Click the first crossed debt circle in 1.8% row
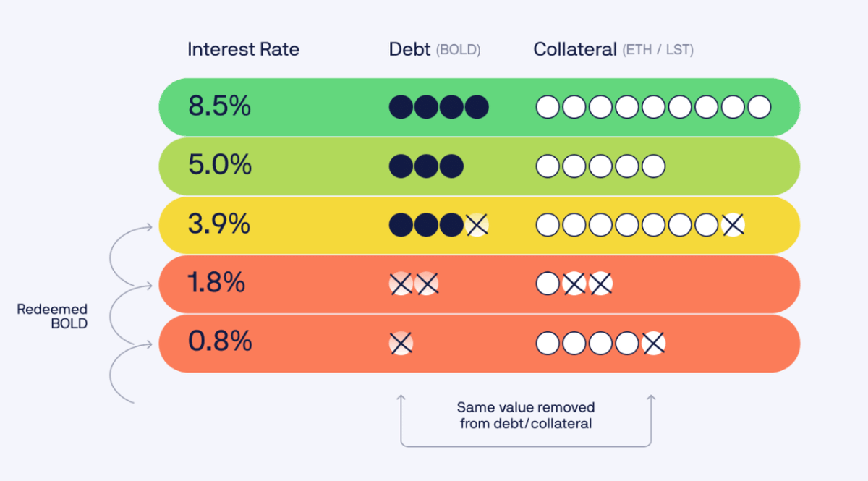The width and height of the screenshot is (868, 481). 401,284
